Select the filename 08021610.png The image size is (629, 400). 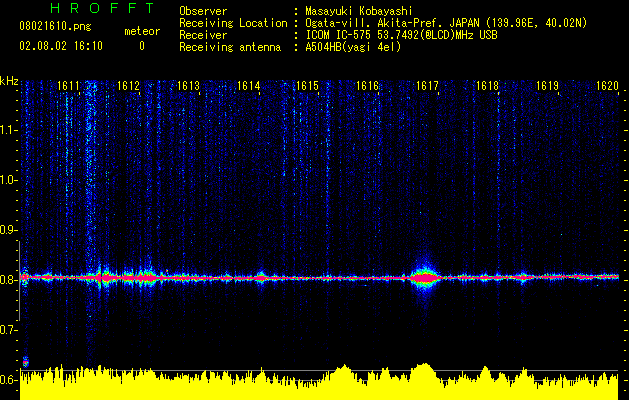click(x=55, y=27)
